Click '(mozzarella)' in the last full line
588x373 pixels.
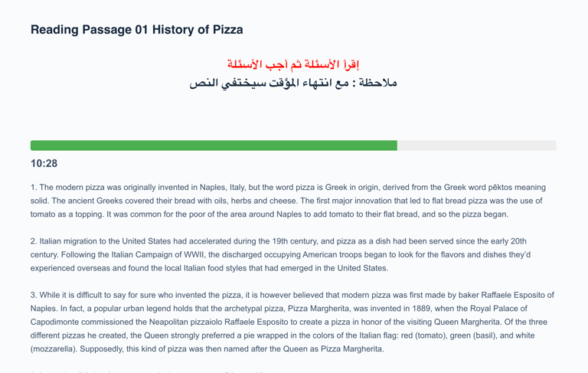[54, 349]
